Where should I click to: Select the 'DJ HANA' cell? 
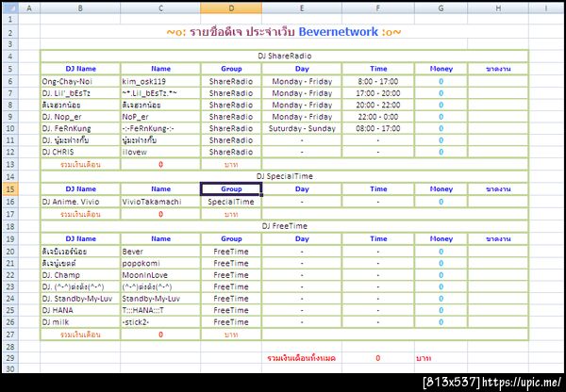click(80, 310)
